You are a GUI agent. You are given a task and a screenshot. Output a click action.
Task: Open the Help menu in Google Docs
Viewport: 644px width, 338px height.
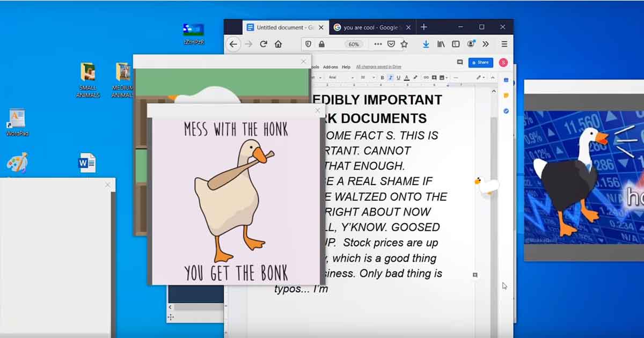pyautogui.click(x=346, y=67)
